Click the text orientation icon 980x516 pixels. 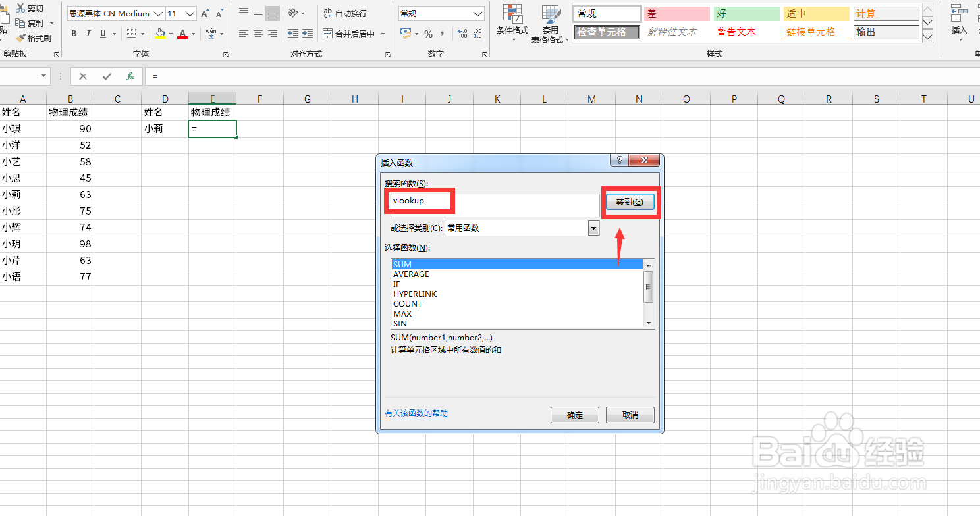coord(292,13)
